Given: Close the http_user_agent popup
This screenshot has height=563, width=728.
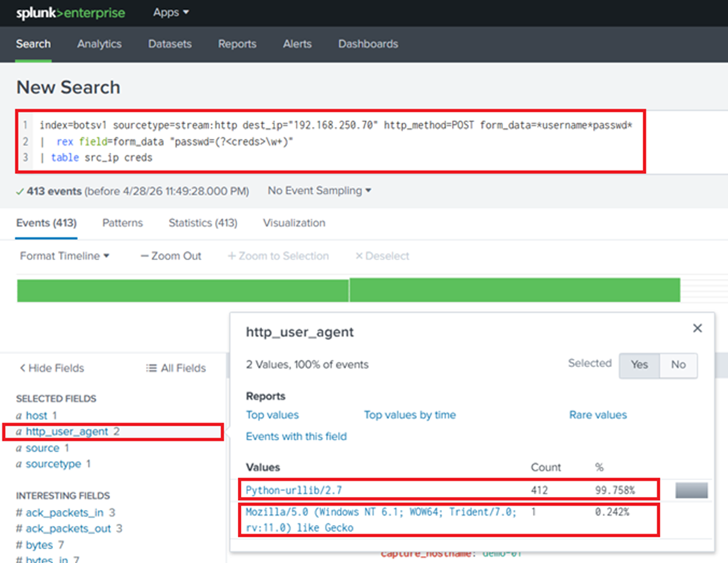Looking at the screenshot, I should click(x=698, y=328).
